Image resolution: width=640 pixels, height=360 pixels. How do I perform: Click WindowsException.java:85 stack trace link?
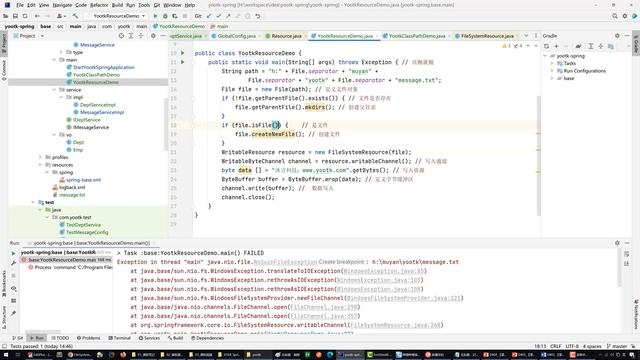click(x=384, y=271)
